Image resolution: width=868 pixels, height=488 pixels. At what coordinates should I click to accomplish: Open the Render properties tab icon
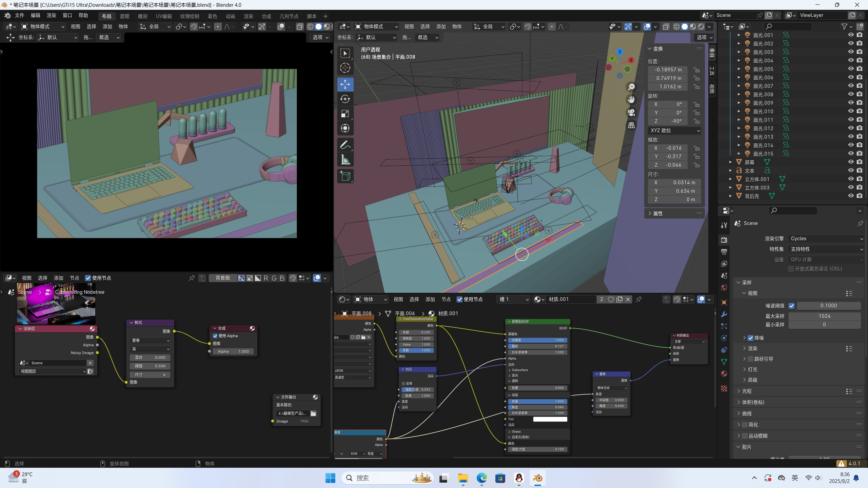724,240
